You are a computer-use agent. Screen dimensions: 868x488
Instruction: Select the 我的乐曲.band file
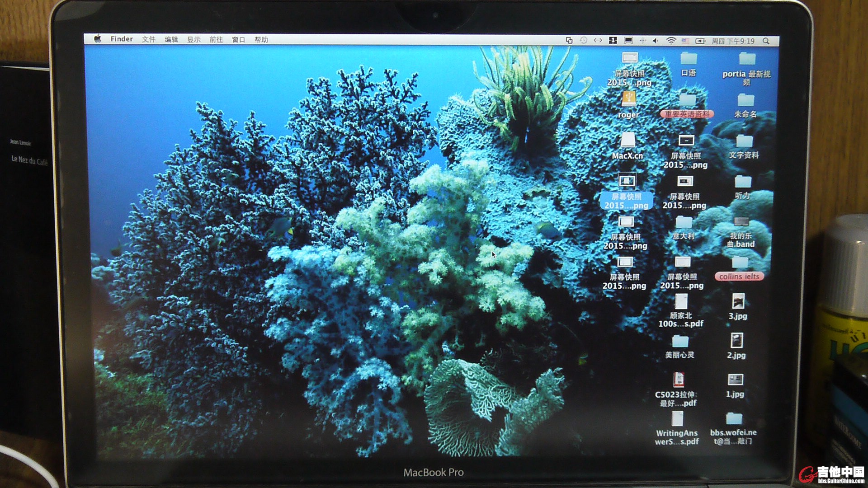coord(741,222)
